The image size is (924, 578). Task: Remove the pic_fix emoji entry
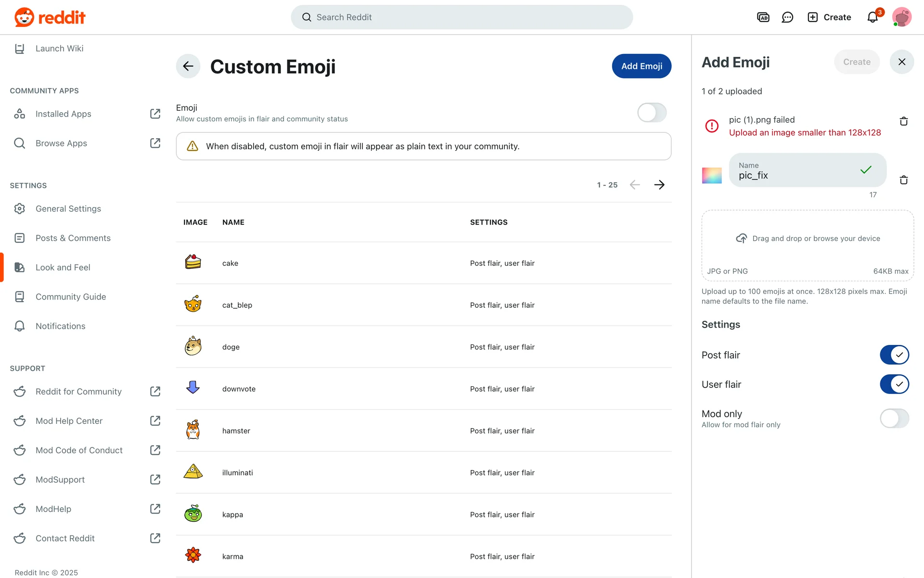(903, 180)
